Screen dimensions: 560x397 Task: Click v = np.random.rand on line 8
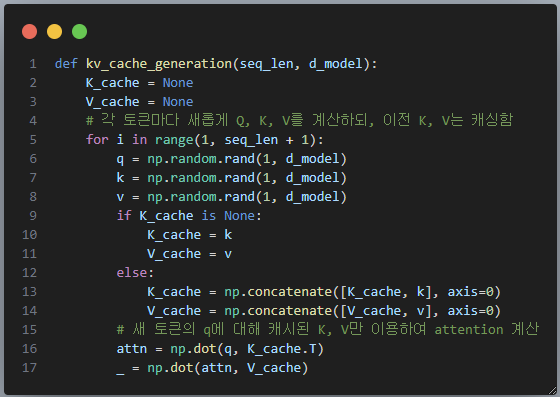186,197
